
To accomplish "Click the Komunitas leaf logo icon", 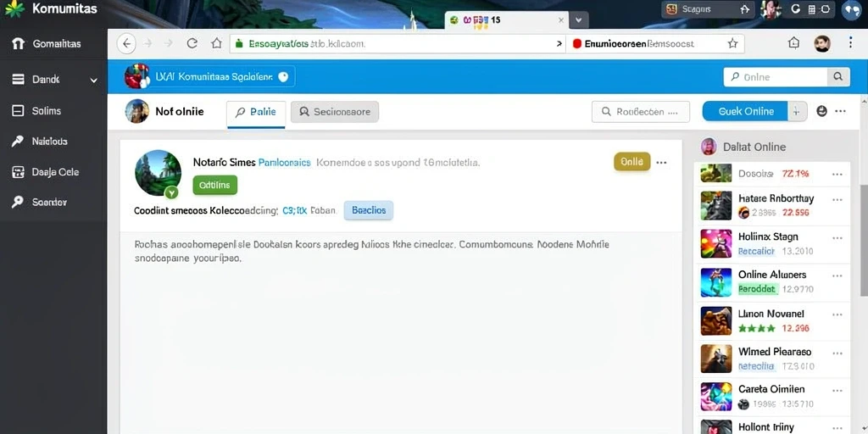I will pyautogui.click(x=14, y=8).
